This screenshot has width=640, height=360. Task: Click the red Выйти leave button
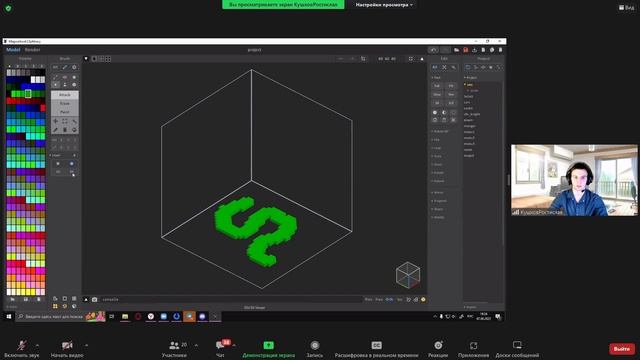[x=622, y=349]
